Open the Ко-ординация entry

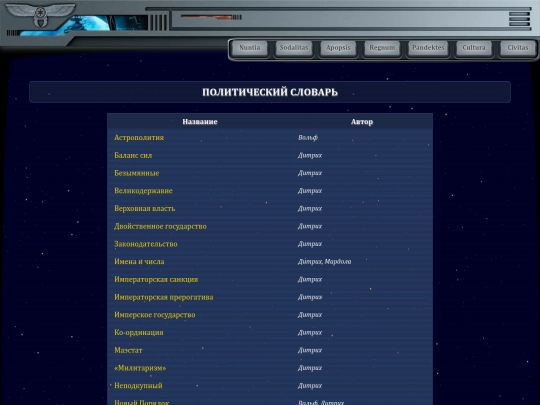[x=139, y=333]
